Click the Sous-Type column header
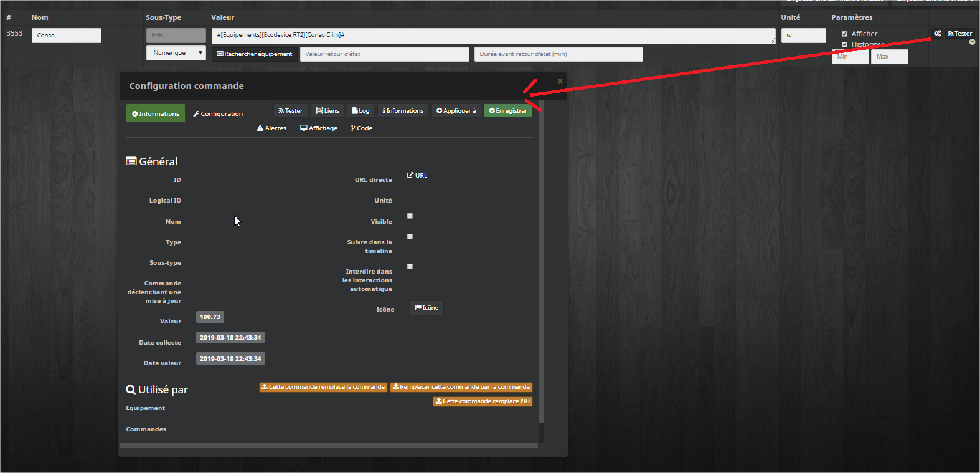The width and height of the screenshot is (980, 473). 163,17
